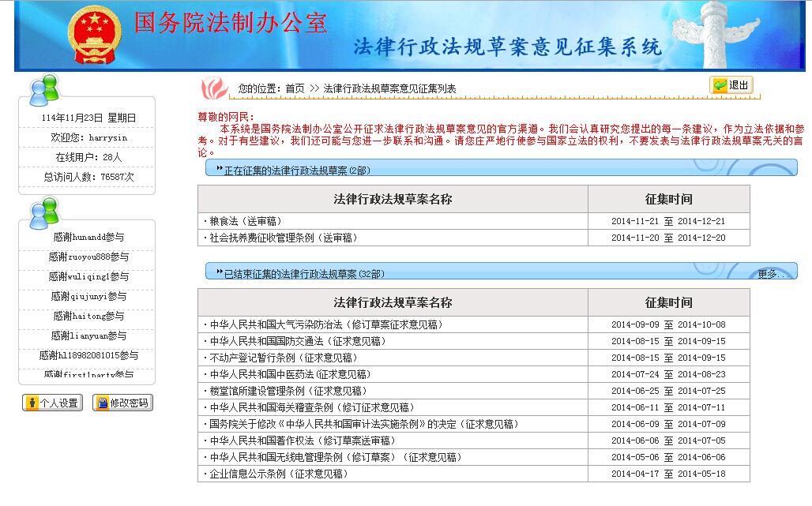Screen dimensions: 812x506
Task: Click the date 2014-11-21 至 2014-12-21
Action: point(668,221)
